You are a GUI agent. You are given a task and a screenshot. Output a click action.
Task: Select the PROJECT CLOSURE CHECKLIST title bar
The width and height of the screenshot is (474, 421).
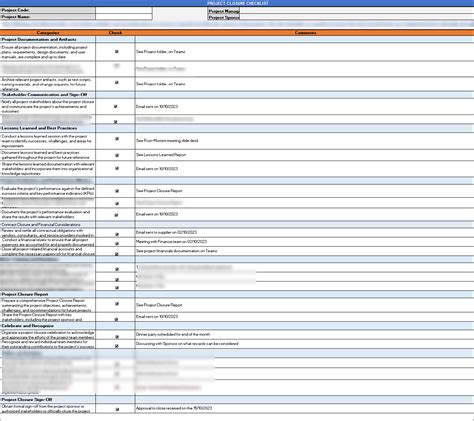click(237, 3)
